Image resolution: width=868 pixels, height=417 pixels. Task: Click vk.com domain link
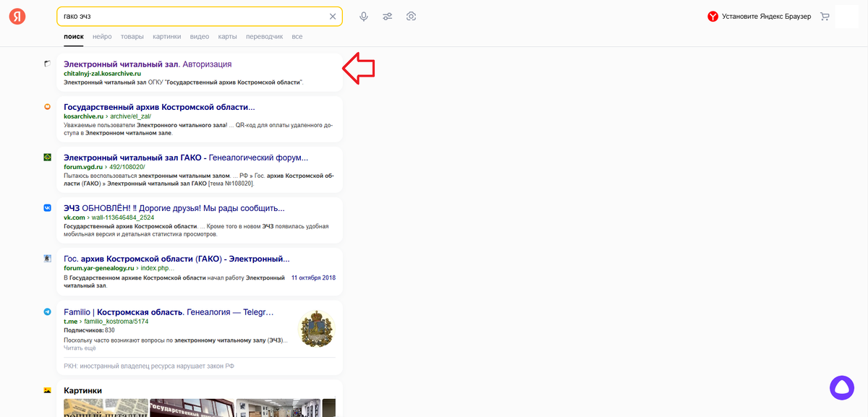75,218
